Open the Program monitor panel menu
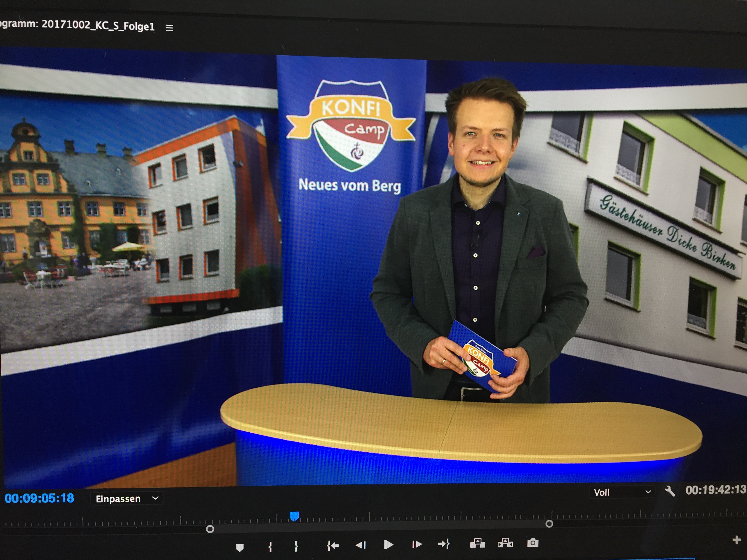Image resolution: width=747 pixels, height=560 pixels. pos(169,28)
